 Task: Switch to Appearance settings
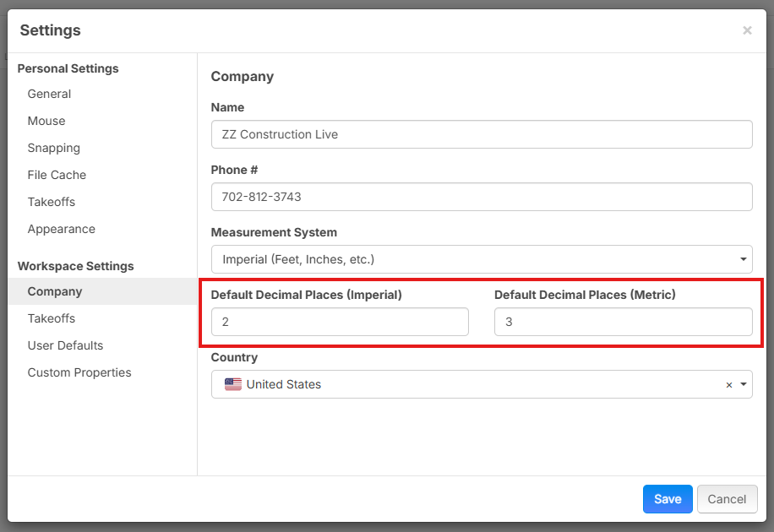pos(62,229)
